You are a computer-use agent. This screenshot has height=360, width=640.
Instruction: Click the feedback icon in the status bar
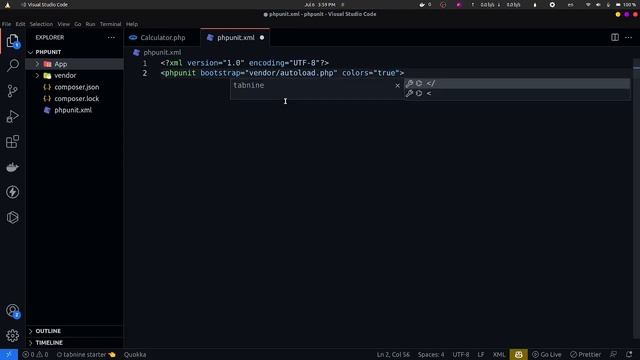click(613, 354)
